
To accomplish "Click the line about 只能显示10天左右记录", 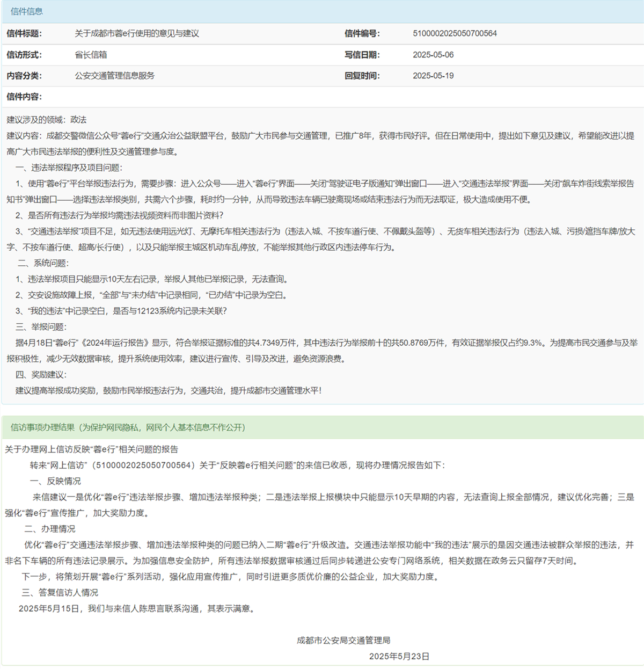I will (153, 279).
